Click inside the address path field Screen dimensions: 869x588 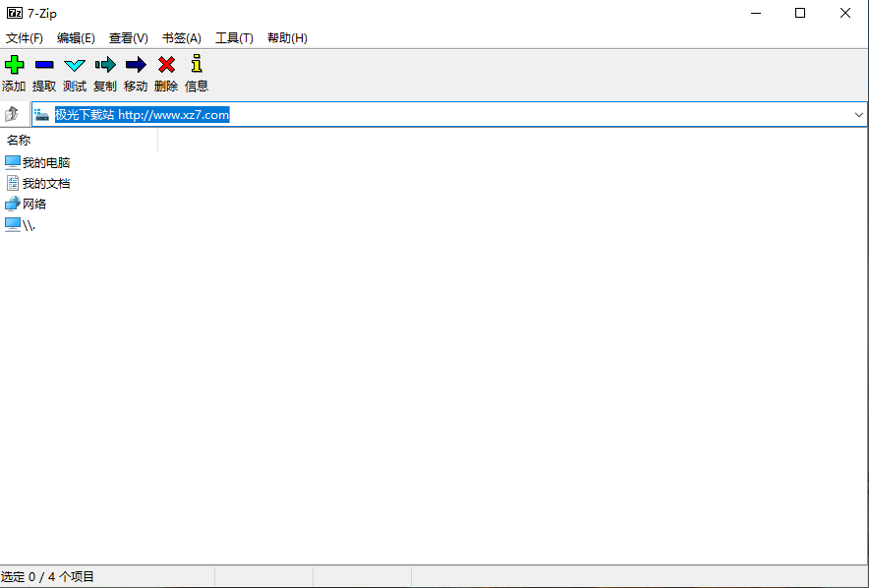pyautogui.click(x=449, y=115)
